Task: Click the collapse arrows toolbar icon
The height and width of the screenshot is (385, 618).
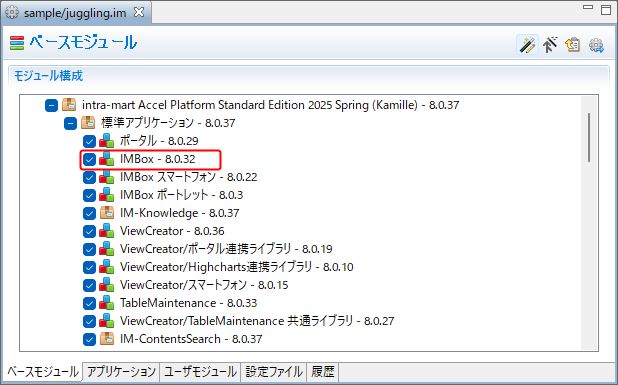Action: 550,45
